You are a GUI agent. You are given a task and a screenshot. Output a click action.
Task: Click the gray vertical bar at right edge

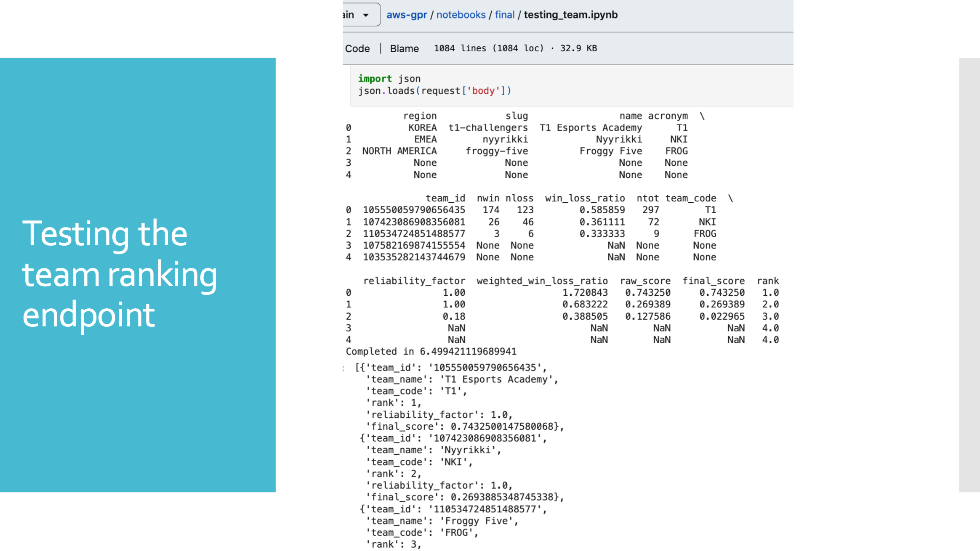coord(969,275)
